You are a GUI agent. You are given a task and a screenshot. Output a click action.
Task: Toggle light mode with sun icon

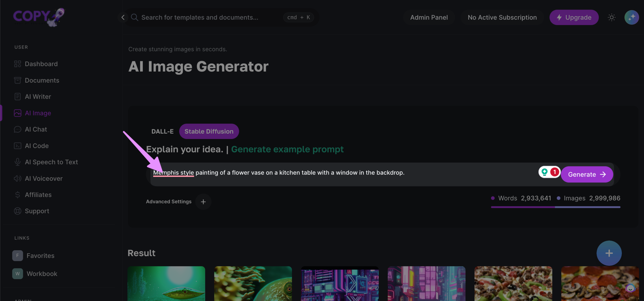(x=612, y=17)
